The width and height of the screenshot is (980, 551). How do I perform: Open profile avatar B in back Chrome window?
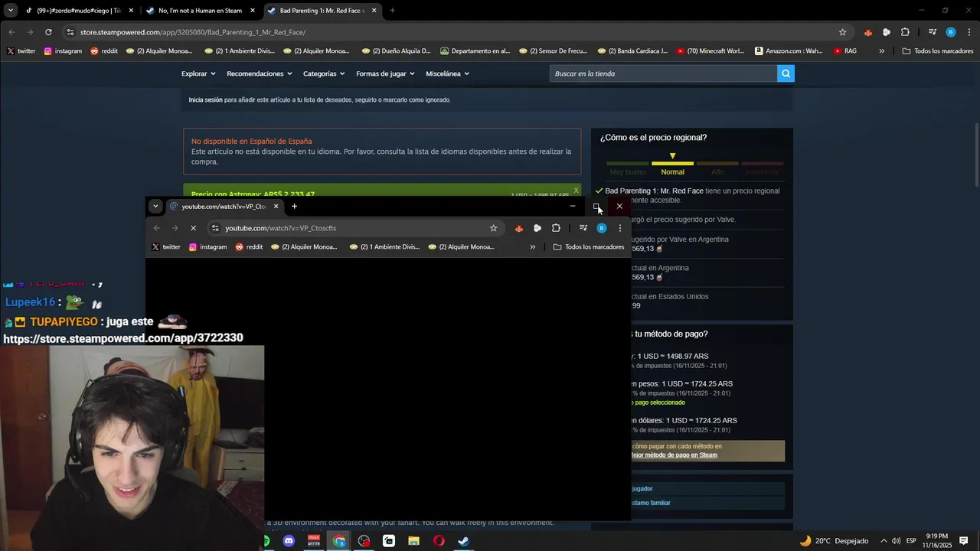(951, 32)
